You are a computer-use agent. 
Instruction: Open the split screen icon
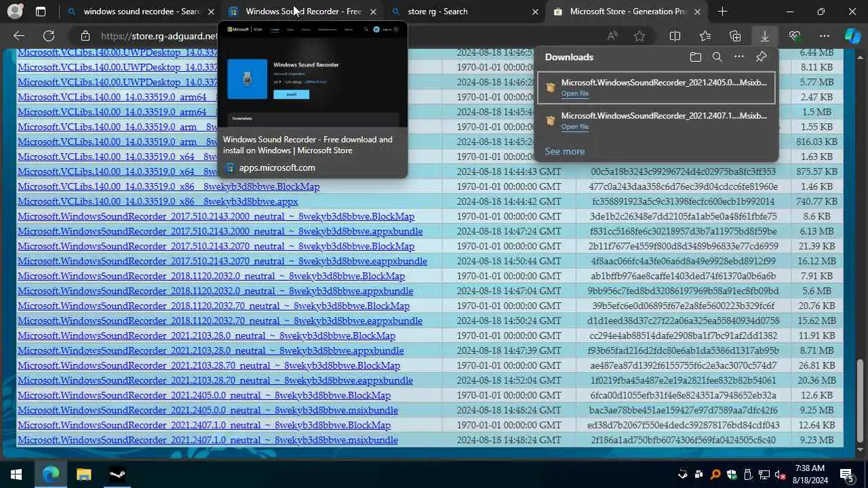(675, 36)
